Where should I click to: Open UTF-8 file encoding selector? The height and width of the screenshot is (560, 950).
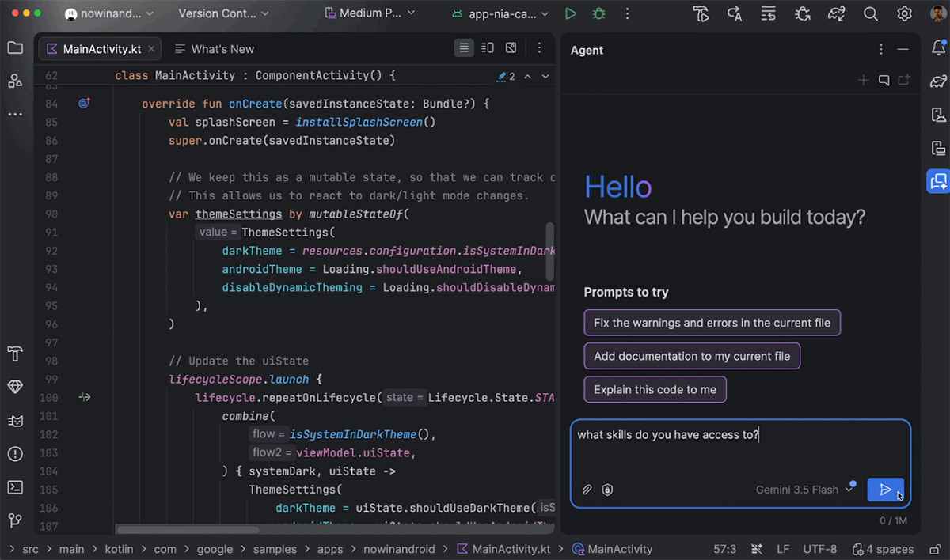tap(819, 549)
